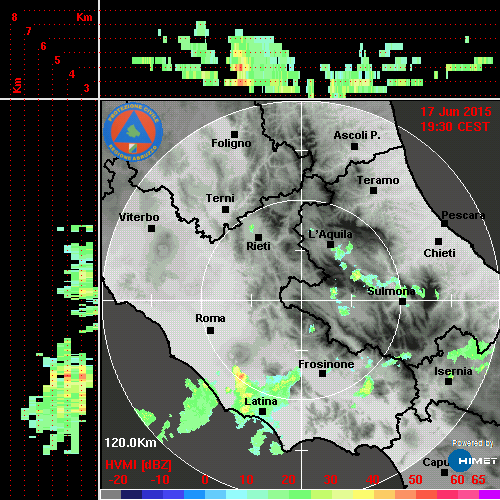Select the Teramo city marker square

click(x=373, y=191)
